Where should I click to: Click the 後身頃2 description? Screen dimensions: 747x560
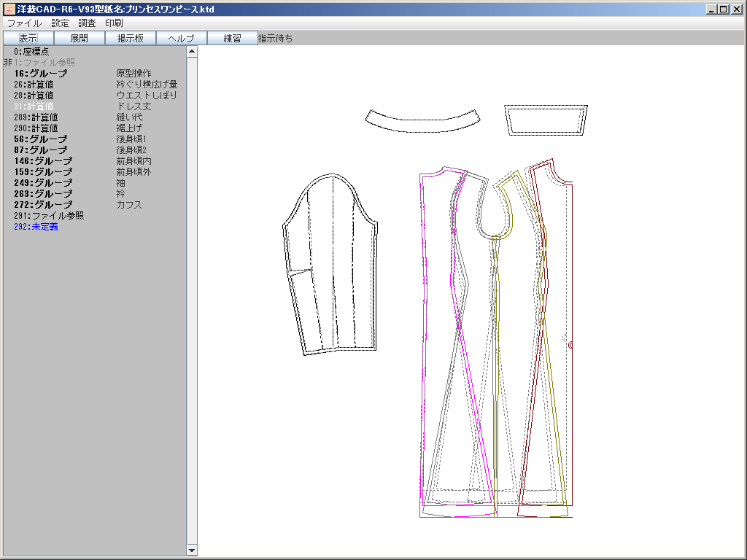click(131, 150)
